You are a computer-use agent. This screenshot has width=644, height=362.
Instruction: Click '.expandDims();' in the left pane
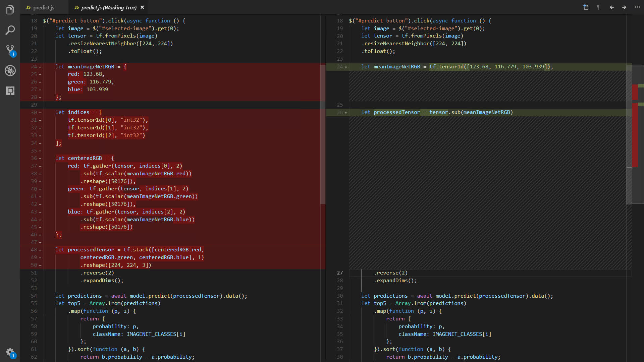coord(102,281)
